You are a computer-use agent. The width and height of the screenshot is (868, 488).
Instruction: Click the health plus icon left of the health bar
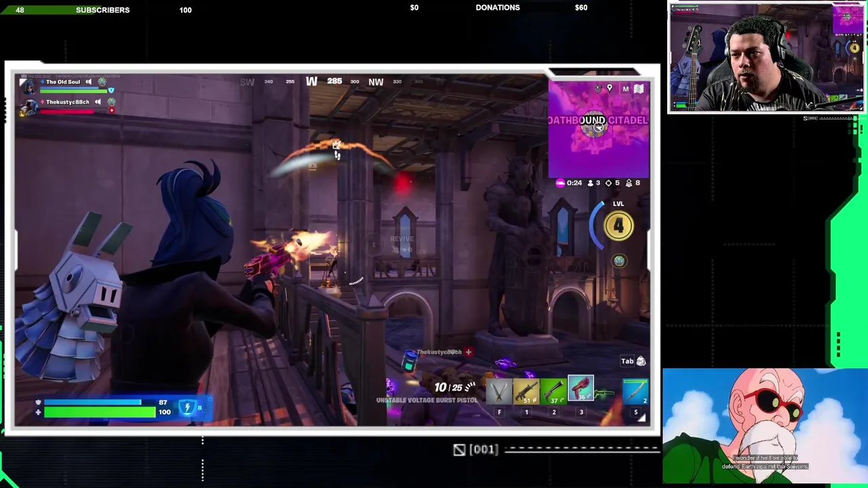tap(38, 412)
